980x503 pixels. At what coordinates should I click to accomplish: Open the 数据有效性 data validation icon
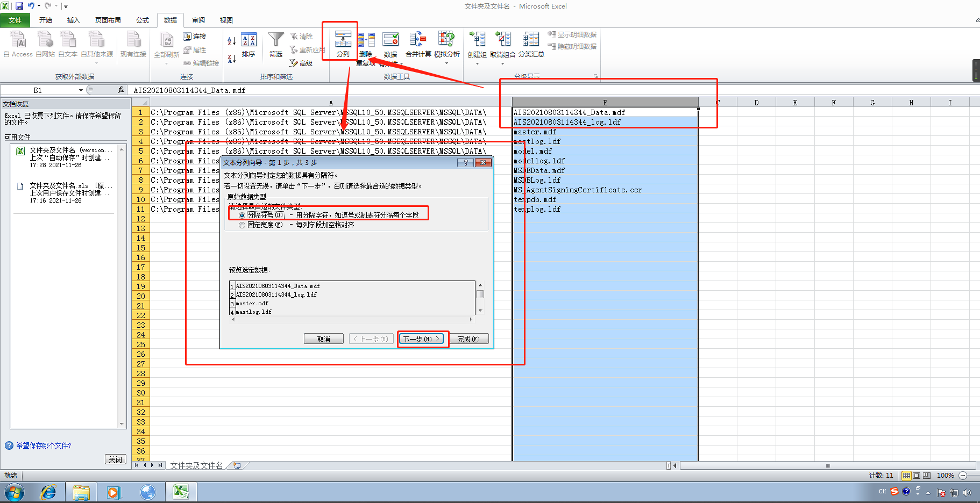tap(390, 39)
